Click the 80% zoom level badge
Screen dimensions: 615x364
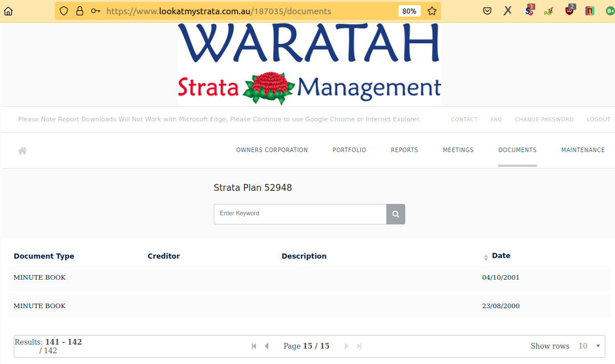pyautogui.click(x=409, y=11)
